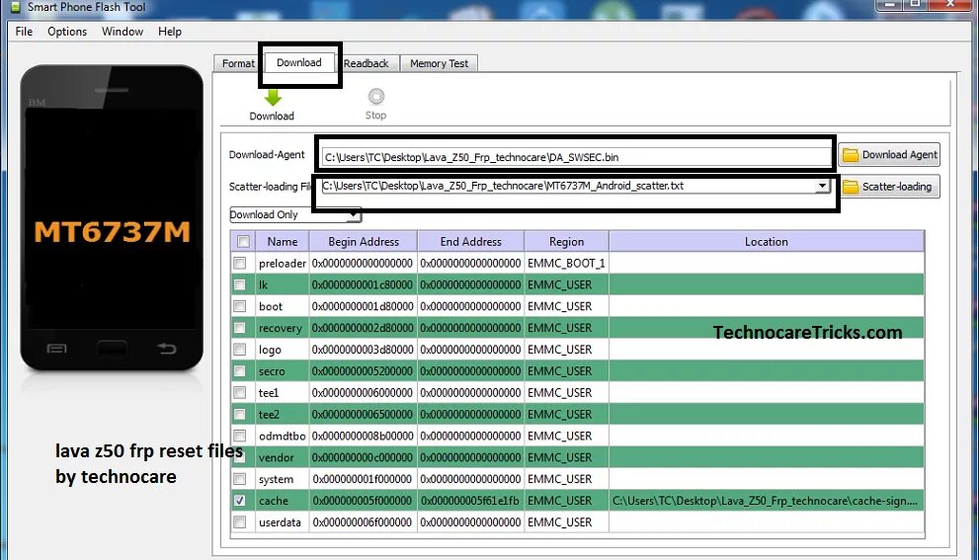
Task: Click the cache-sign location path cell
Action: point(766,501)
